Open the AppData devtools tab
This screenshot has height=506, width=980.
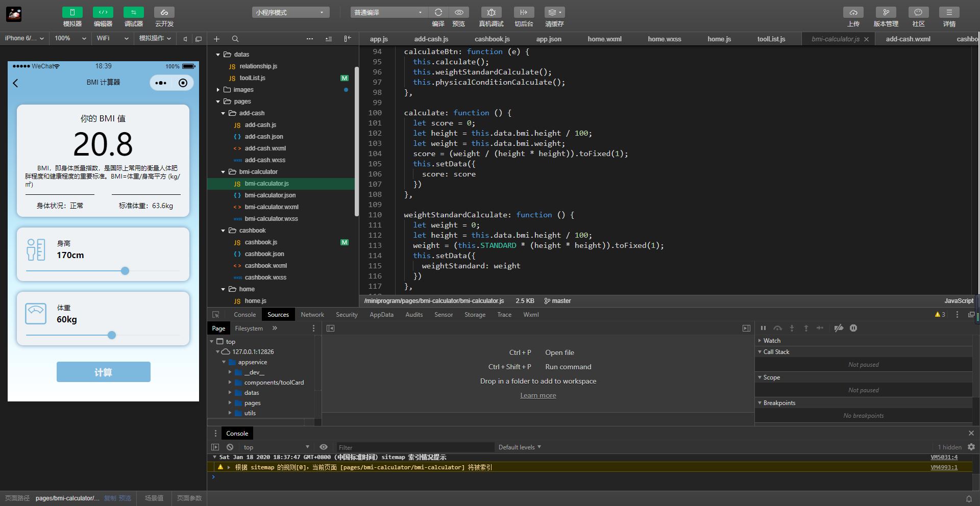[x=381, y=315]
